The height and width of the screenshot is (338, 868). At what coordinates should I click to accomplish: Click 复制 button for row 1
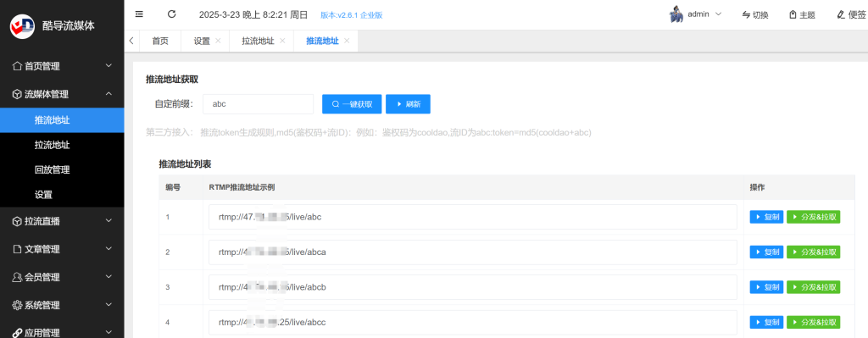[766, 217]
